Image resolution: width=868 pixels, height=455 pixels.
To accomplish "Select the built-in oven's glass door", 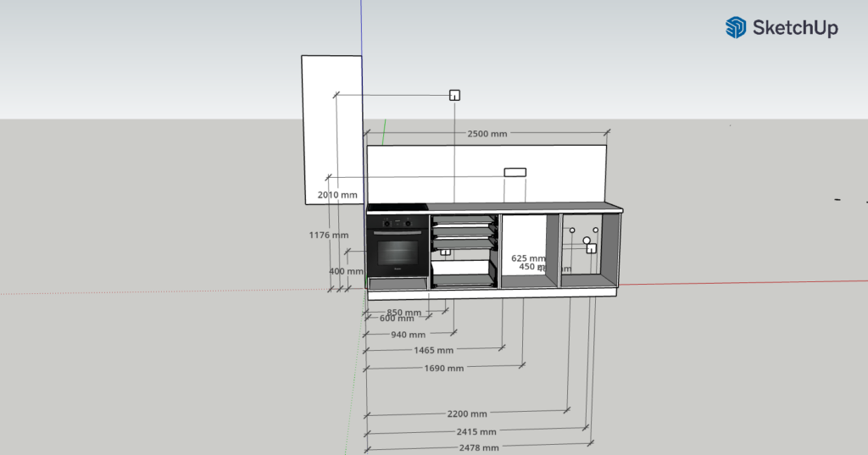I will (398, 252).
